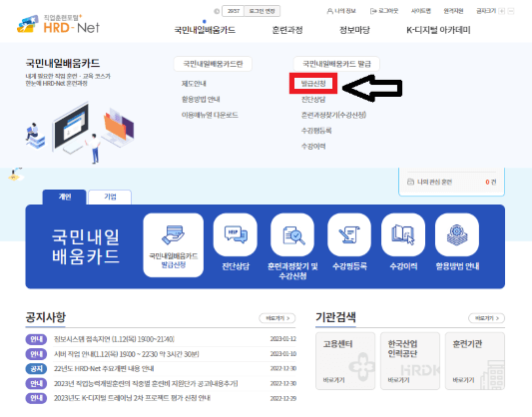
Task: Open notice 서버 작업 안내
Action: click(x=126, y=354)
